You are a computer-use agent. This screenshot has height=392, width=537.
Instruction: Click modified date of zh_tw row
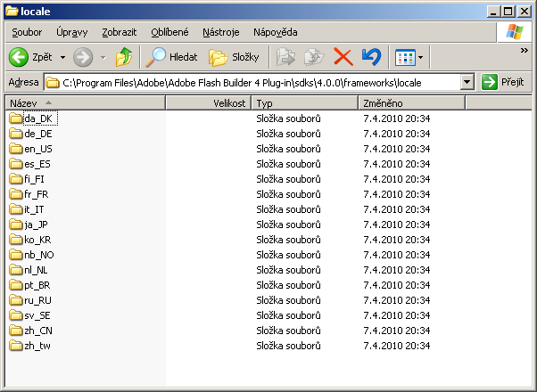point(397,346)
